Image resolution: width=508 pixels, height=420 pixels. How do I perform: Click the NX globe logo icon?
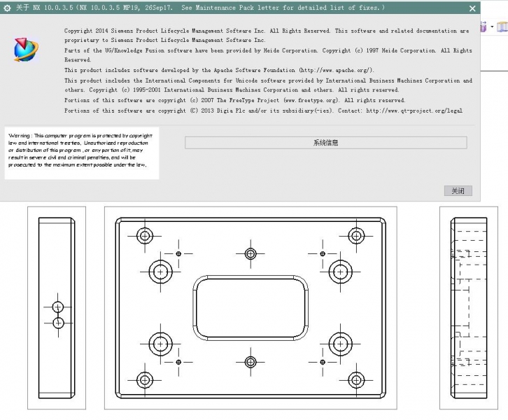point(26,50)
